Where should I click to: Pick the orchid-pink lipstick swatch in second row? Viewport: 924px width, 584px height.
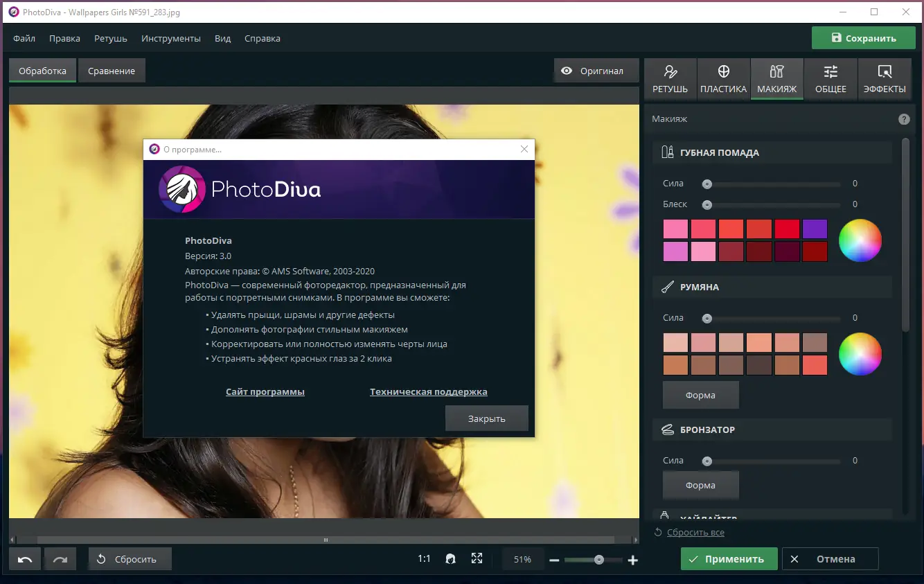tap(675, 251)
